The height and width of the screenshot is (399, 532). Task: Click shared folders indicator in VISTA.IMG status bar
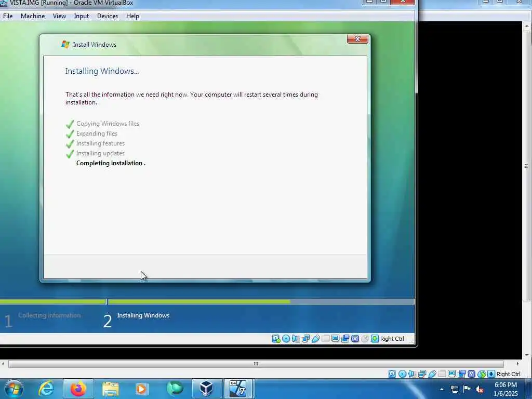click(x=325, y=339)
